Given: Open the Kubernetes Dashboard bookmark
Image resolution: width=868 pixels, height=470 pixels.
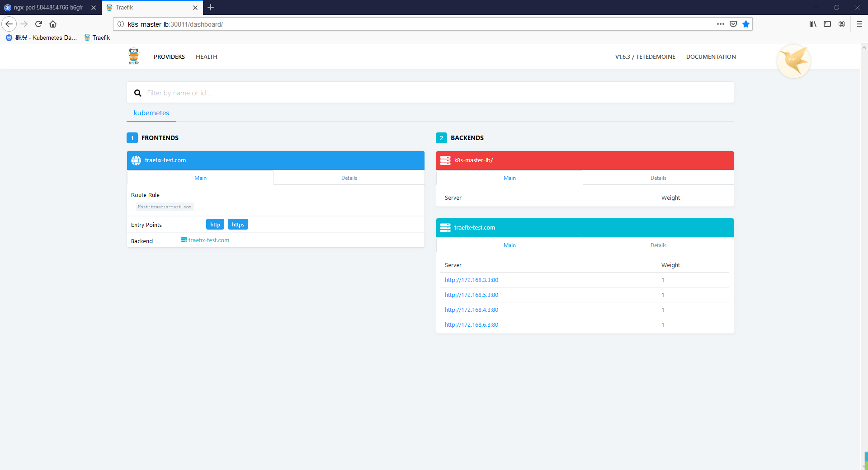Looking at the screenshot, I should pyautogui.click(x=41, y=38).
